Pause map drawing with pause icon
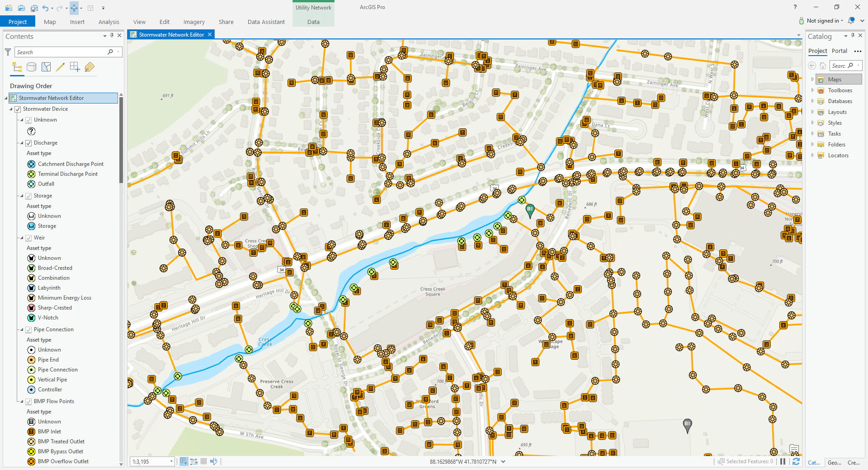Viewport: 868px width, 470px height. 783,461
